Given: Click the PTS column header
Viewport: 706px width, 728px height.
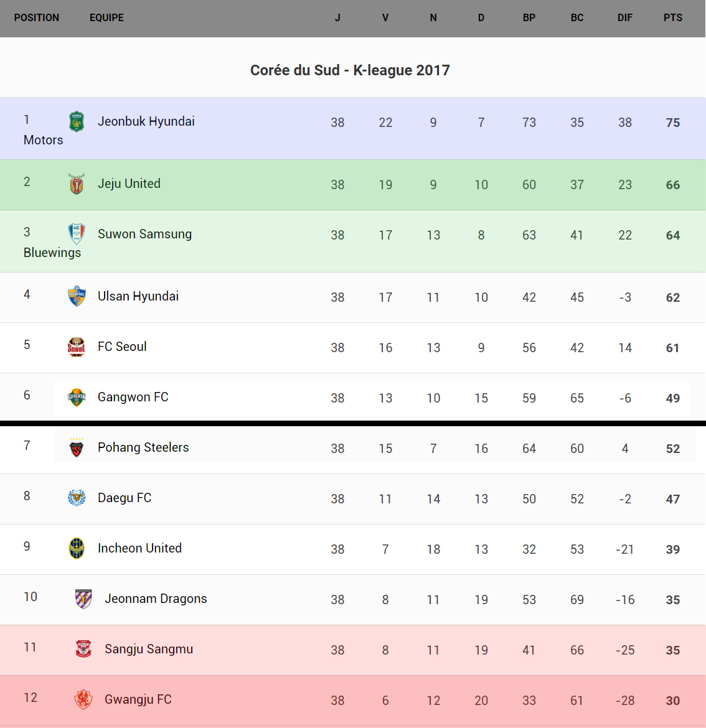Looking at the screenshot, I should pyautogui.click(x=672, y=18).
